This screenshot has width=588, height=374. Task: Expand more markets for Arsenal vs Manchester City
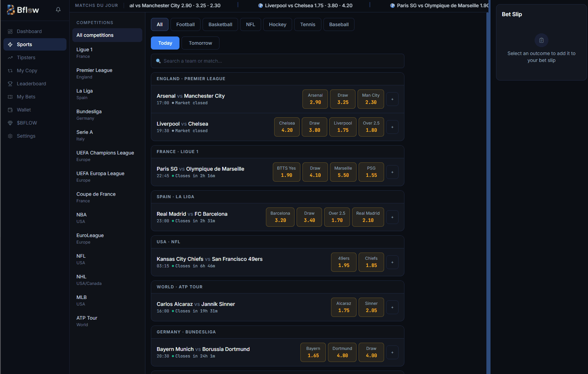[x=392, y=99]
